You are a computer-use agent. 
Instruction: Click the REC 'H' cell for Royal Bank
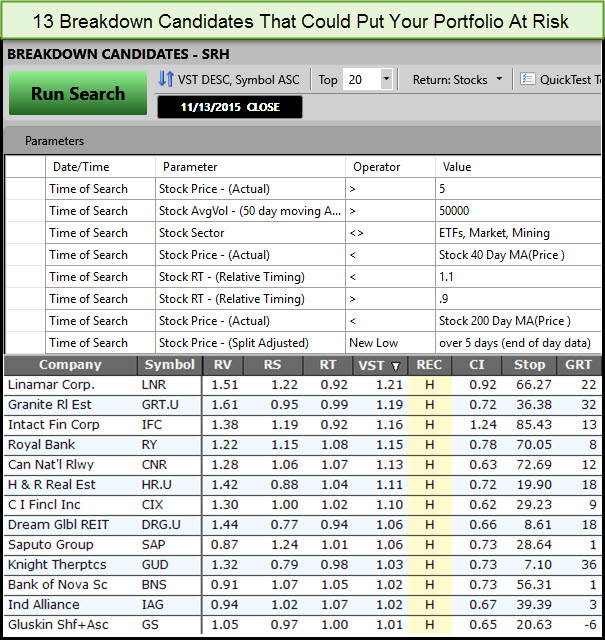point(429,445)
